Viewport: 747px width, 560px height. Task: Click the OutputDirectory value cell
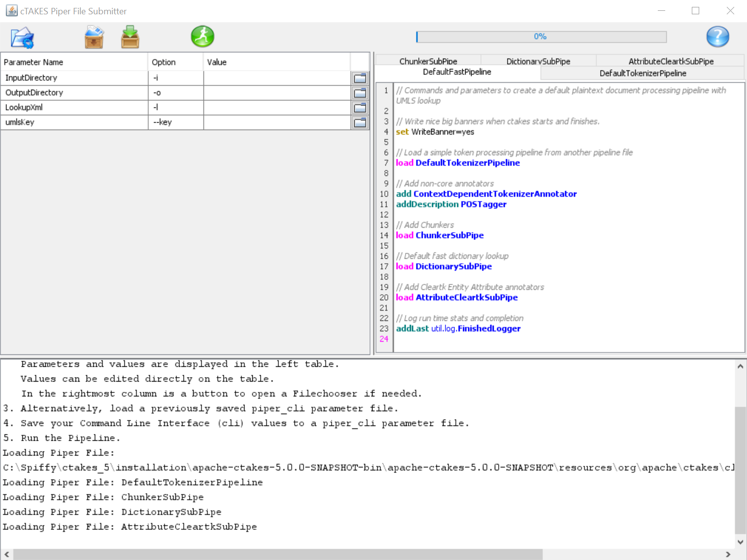coord(277,93)
